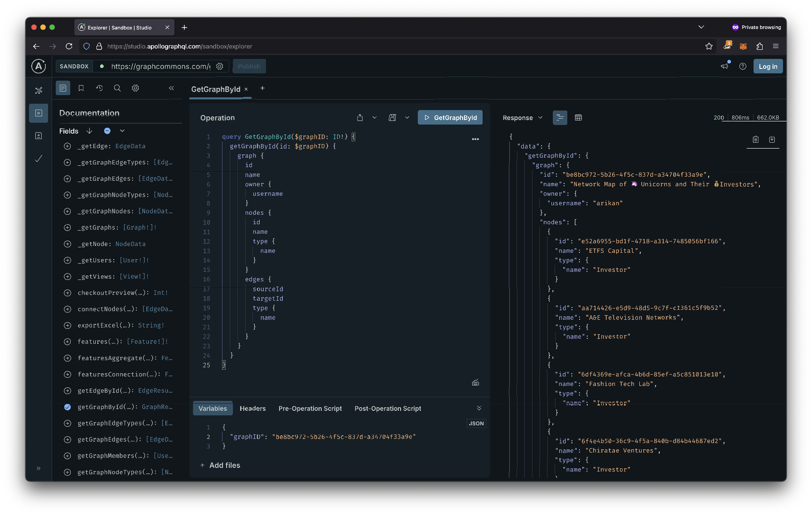
Task: Open operation history icon
Action: click(x=99, y=88)
